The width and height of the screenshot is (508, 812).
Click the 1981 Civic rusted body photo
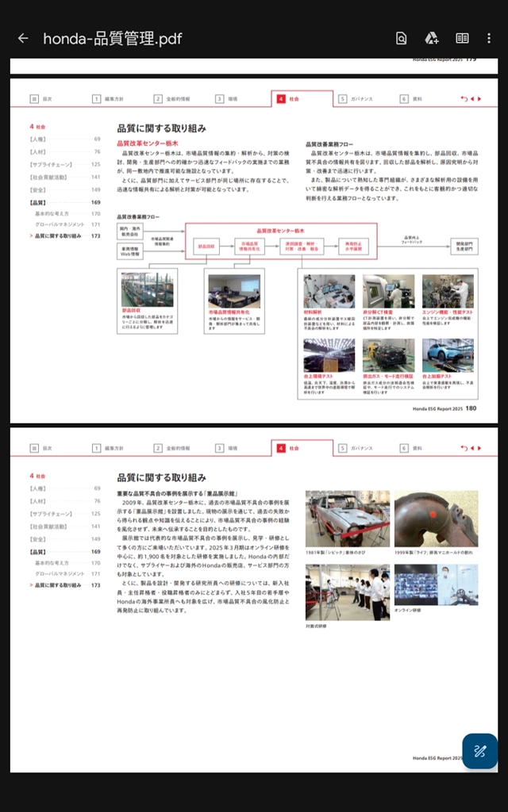click(348, 519)
